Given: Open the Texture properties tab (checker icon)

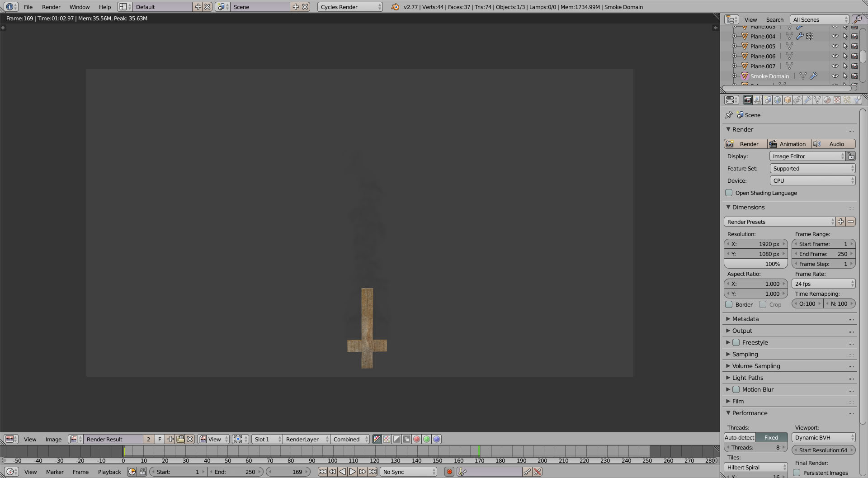Looking at the screenshot, I should pyautogui.click(x=837, y=100).
